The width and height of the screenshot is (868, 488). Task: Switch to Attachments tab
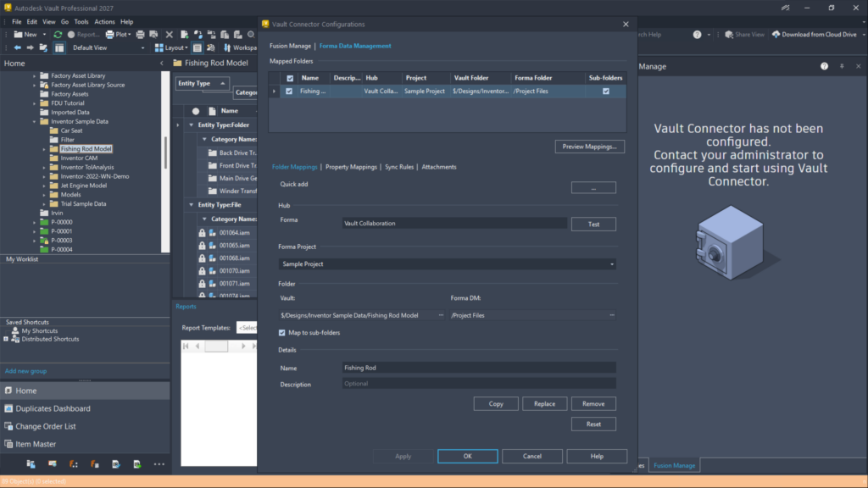tap(439, 167)
